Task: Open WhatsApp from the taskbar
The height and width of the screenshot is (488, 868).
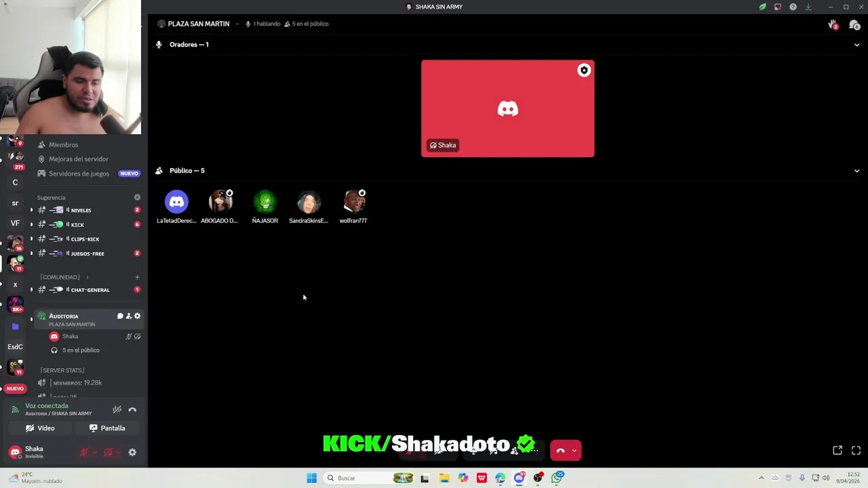Action: 557,478
